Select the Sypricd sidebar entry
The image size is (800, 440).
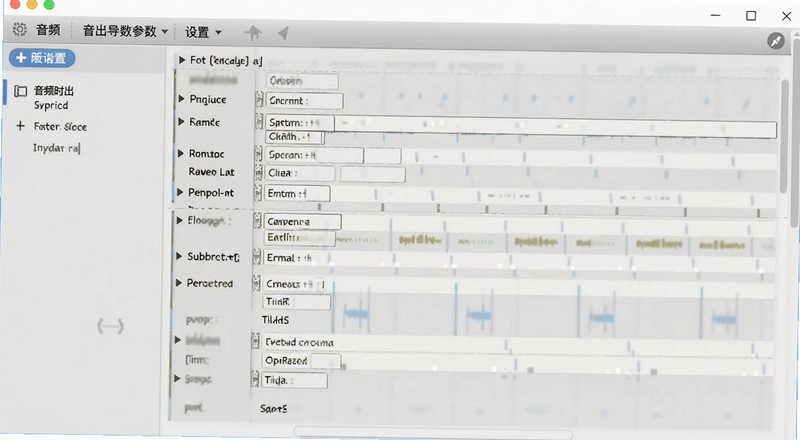click(51, 105)
